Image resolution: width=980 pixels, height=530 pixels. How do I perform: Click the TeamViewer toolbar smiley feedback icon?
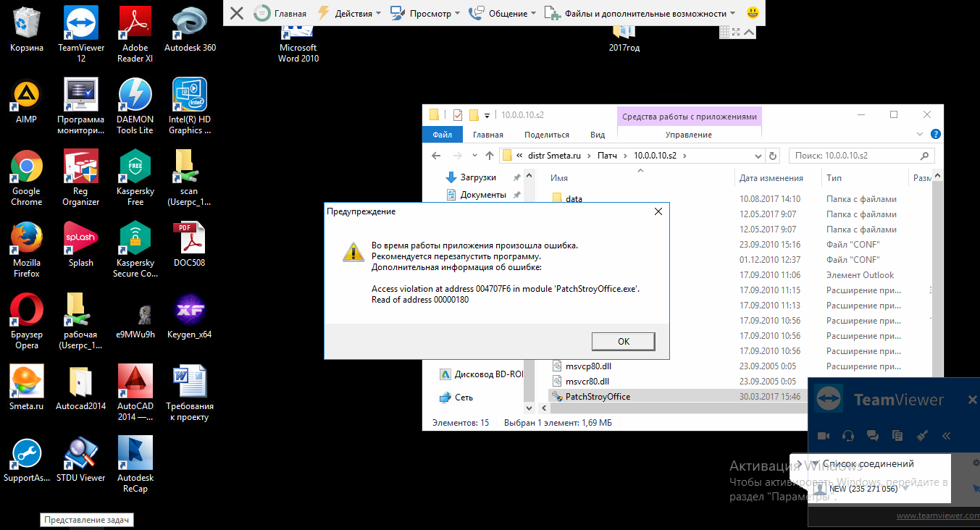click(753, 13)
